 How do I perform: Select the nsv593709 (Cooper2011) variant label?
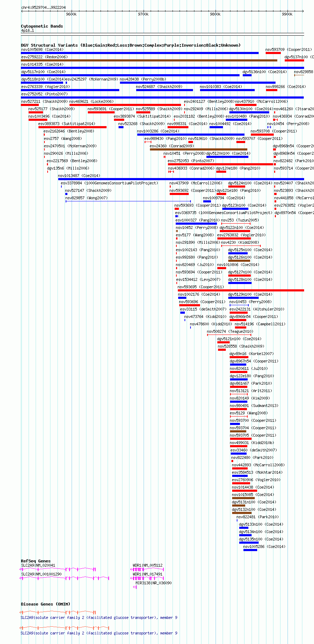pos(289,49)
